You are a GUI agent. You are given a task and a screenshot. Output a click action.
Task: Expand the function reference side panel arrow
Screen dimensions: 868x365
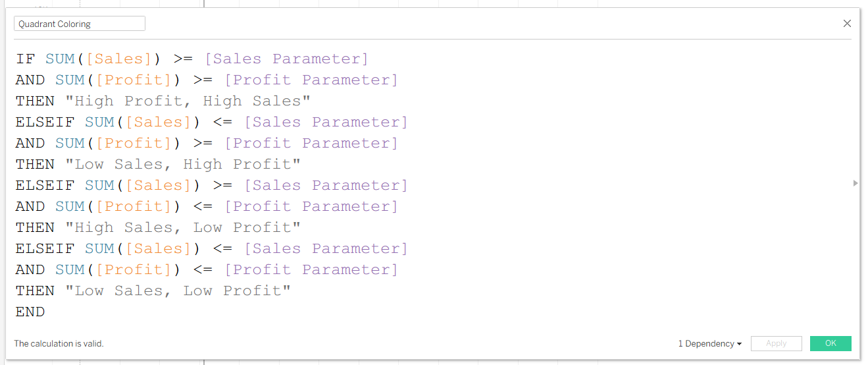point(855,183)
